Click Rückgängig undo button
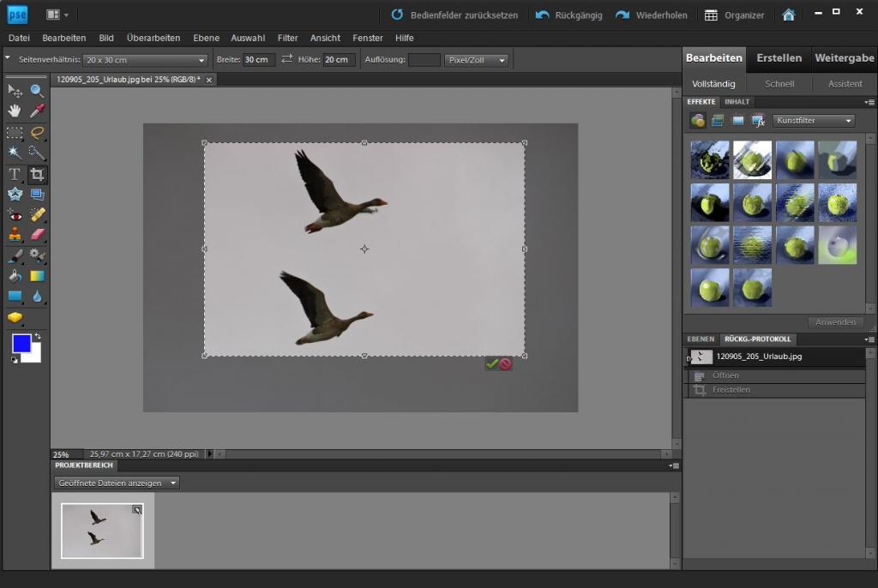 (x=569, y=15)
